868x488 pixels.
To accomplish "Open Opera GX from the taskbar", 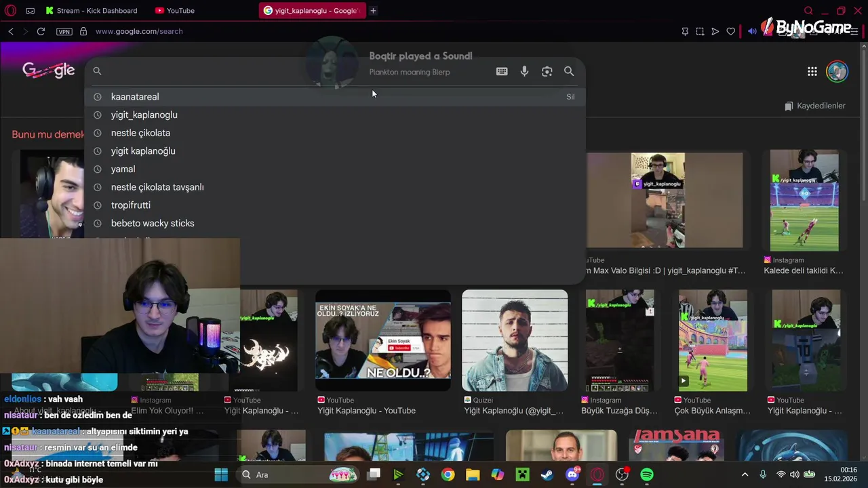I will pos(597,474).
